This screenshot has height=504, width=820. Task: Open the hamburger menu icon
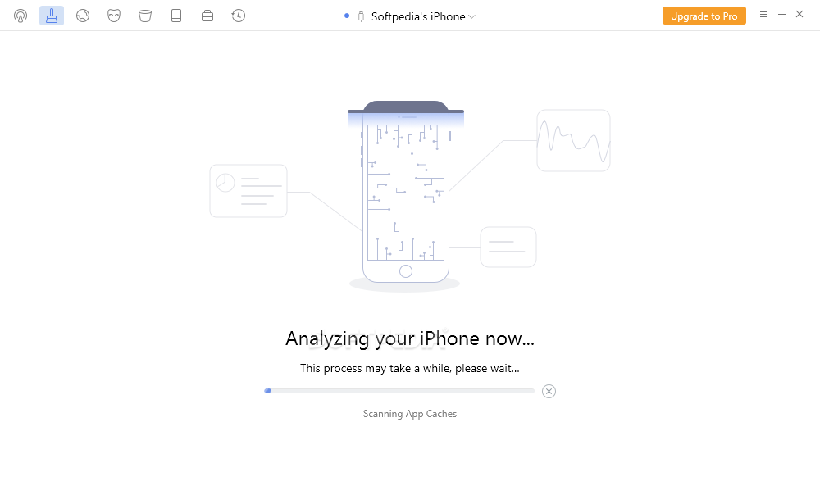763,15
